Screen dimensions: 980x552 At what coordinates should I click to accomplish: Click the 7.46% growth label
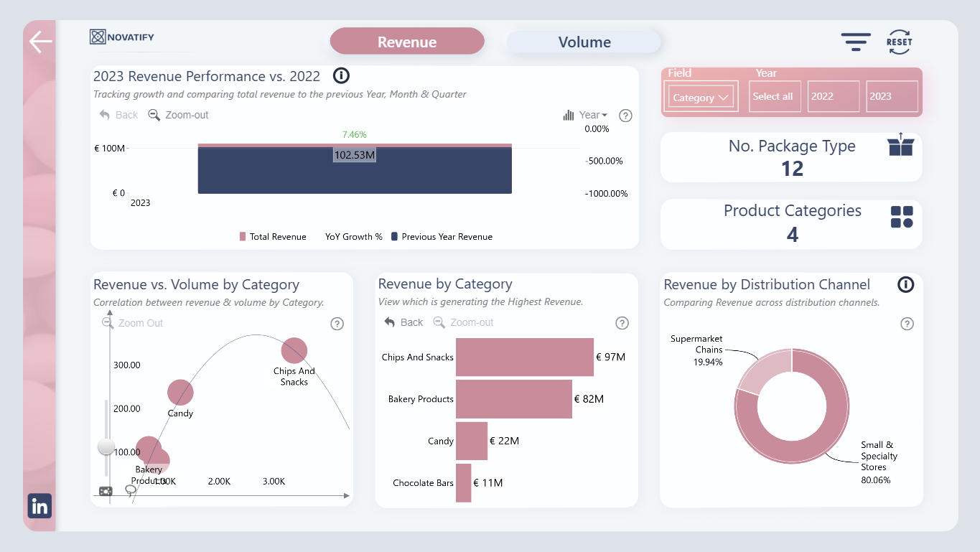pos(355,134)
